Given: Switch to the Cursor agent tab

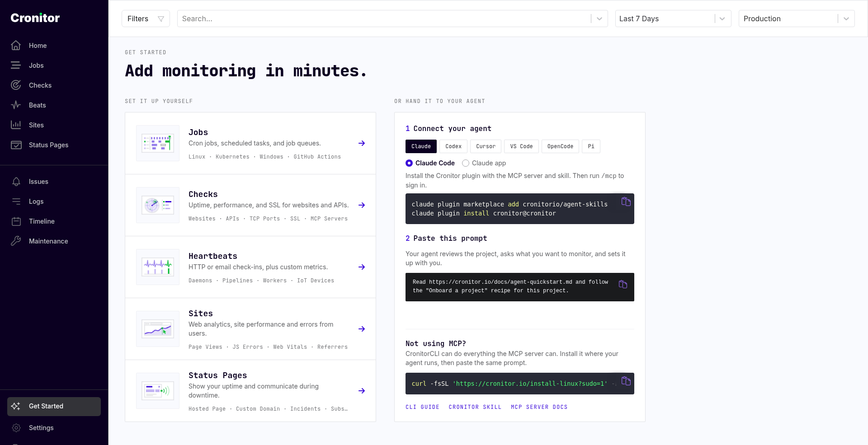Looking at the screenshot, I should point(486,146).
